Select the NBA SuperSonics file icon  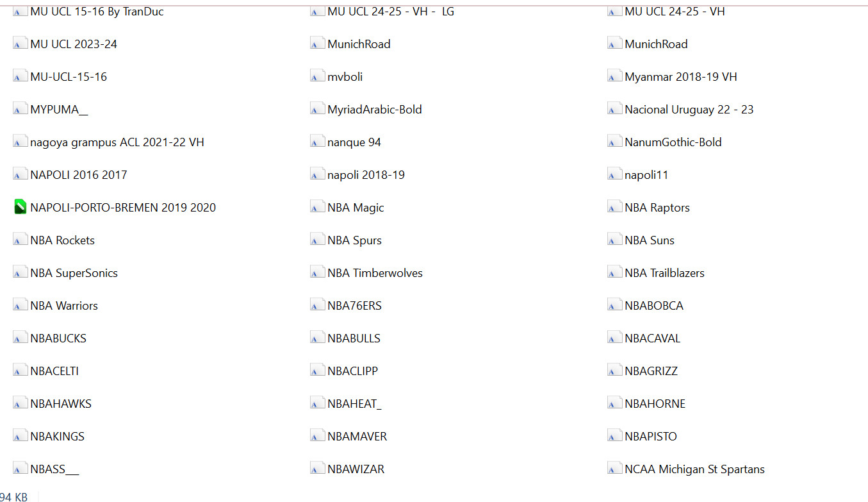(20, 272)
